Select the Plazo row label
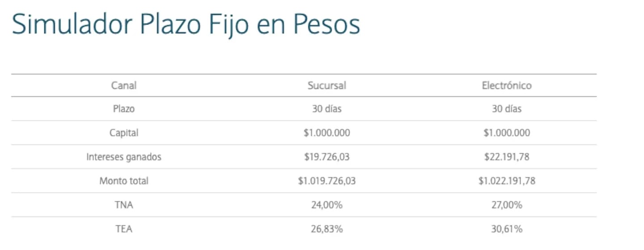 tap(124, 109)
